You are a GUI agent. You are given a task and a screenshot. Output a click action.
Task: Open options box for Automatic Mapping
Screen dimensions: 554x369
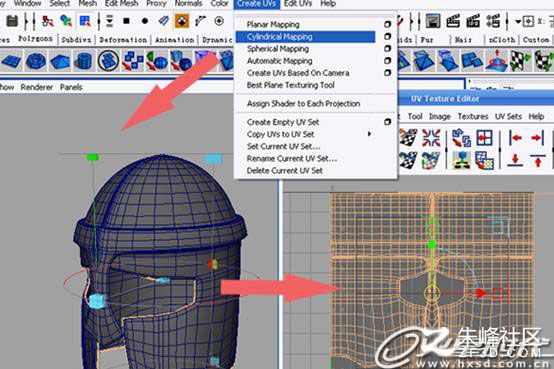(x=387, y=61)
